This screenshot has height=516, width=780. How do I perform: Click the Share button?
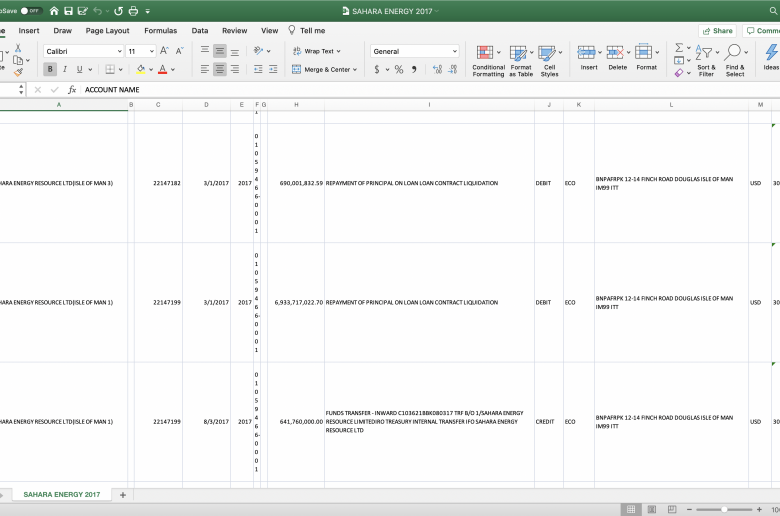point(717,31)
